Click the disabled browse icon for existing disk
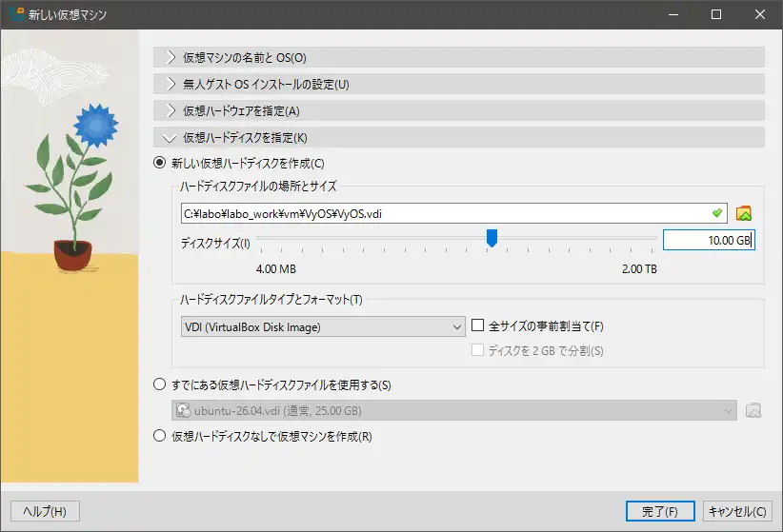Viewport: 783px width, 532px height. pos(753,410)
